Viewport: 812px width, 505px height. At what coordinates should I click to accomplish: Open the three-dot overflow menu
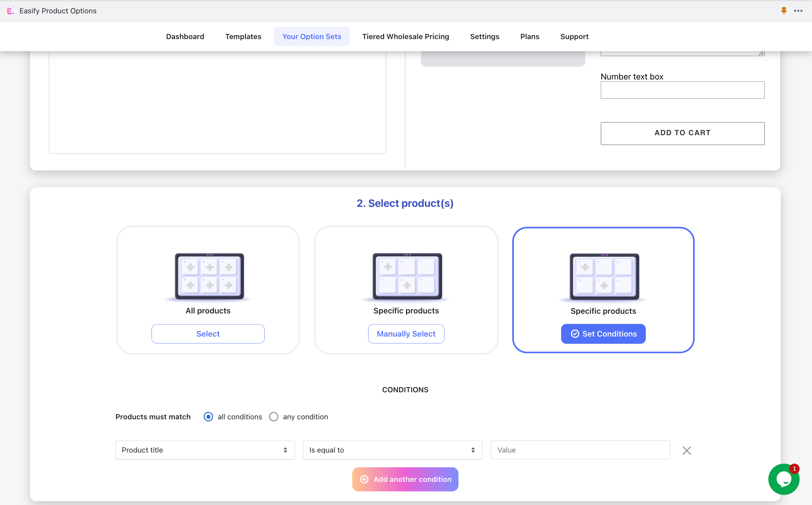(798, 10)
